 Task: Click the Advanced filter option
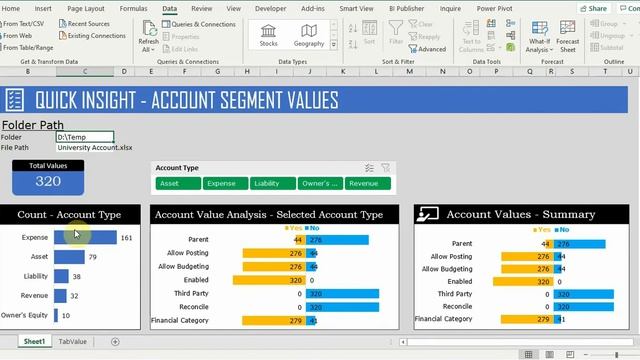[427, 49]
